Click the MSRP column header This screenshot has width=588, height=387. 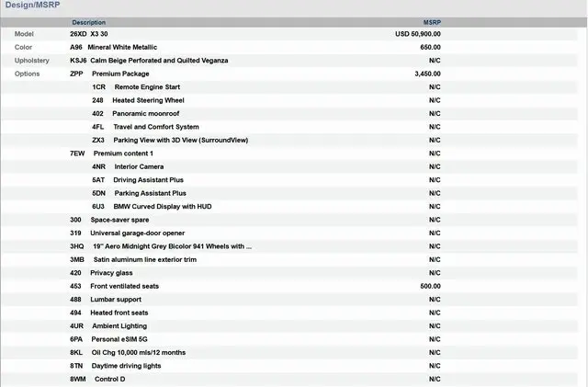[432, 22]
